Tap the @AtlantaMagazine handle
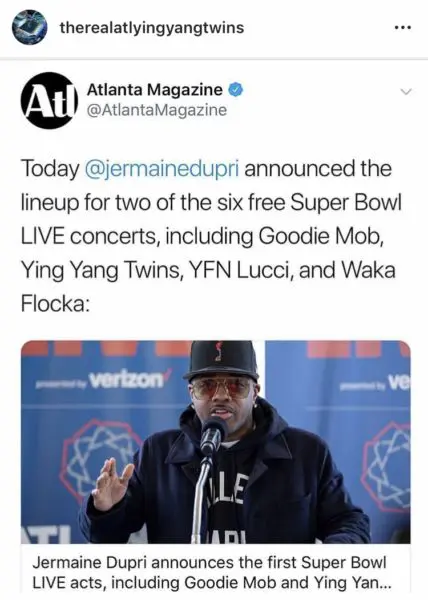This screenshot has width=428, height=600. click(x=157, y=110)
